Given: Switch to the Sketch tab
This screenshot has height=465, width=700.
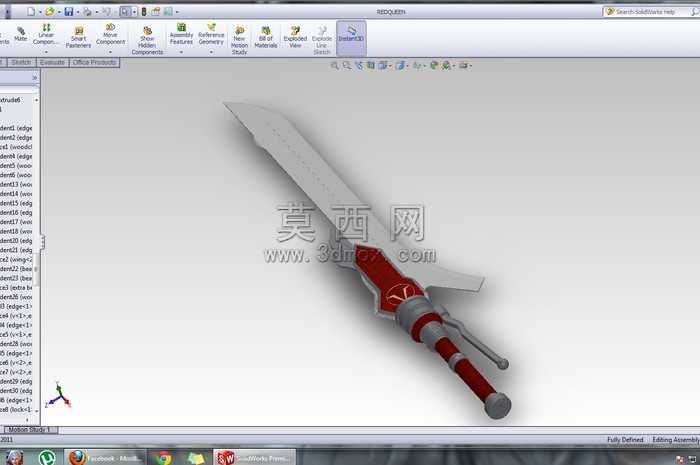Looking at the screenshot, I should tap(21, 62).
